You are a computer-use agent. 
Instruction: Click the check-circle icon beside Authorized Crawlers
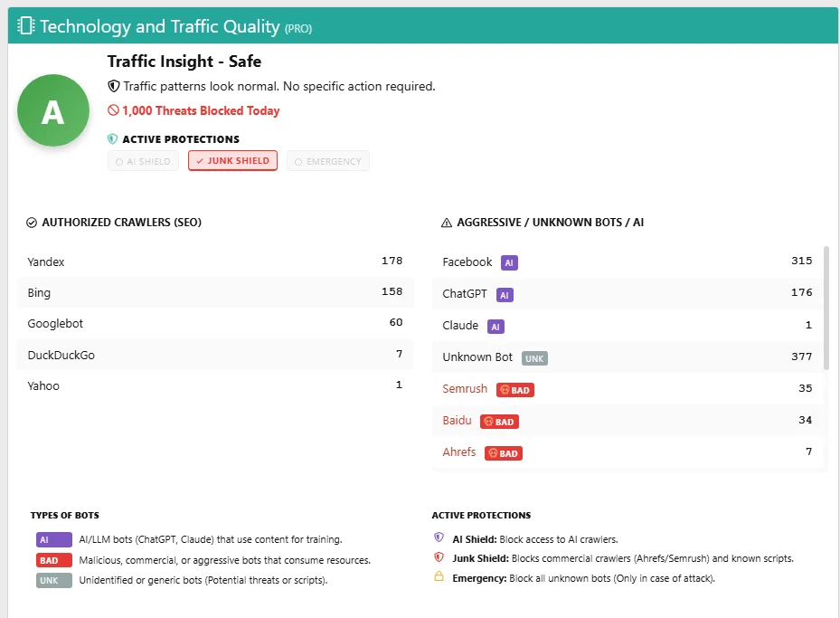32,223
